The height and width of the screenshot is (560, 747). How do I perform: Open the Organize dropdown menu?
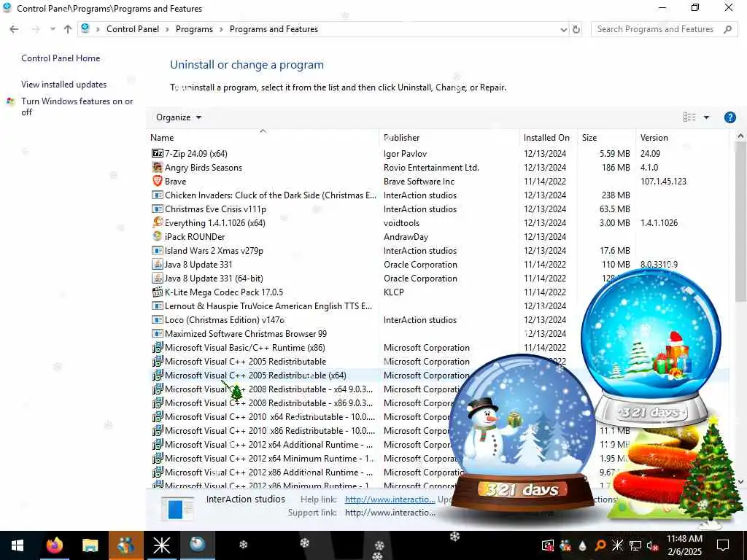point(179,117)
